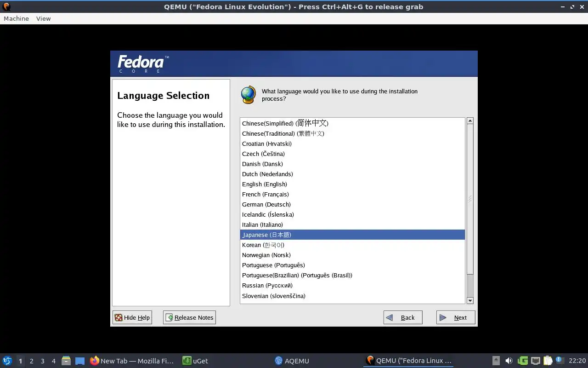Click the 22:20 clock
588x368 pixels.
(x=577, y=361)
